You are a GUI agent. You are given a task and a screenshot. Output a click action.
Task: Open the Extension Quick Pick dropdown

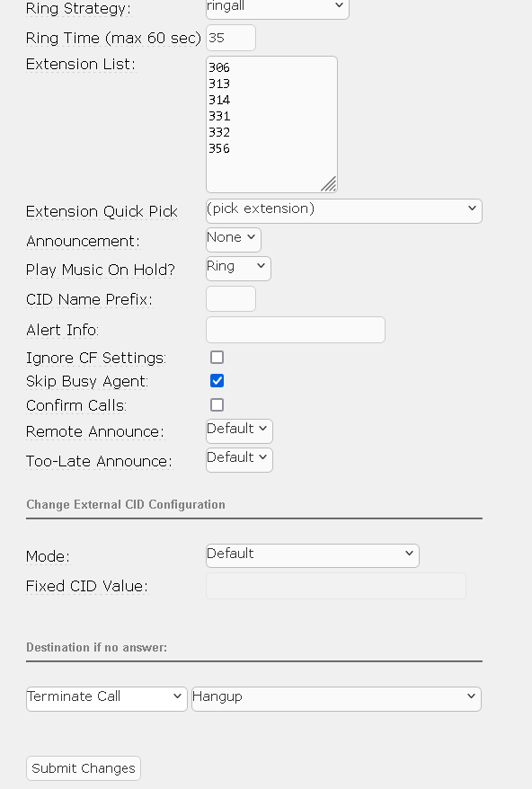(x=344, y=211)
